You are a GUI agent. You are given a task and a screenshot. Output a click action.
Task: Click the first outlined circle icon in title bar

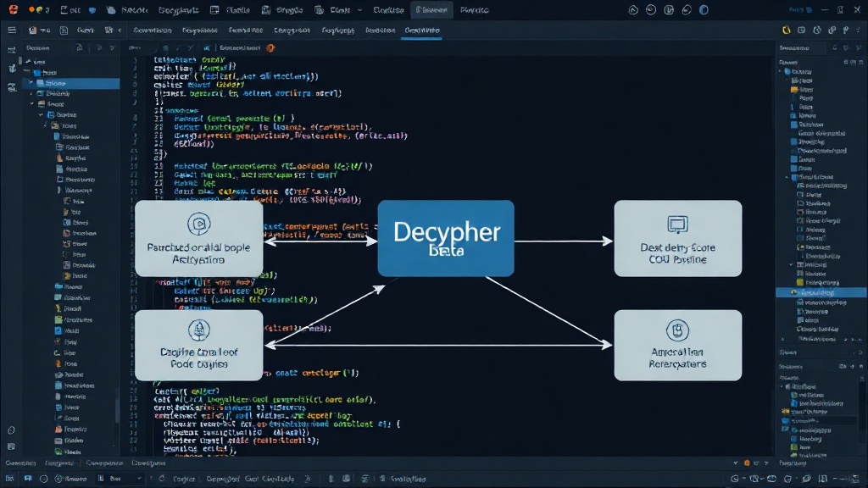(x=633, y=10)
